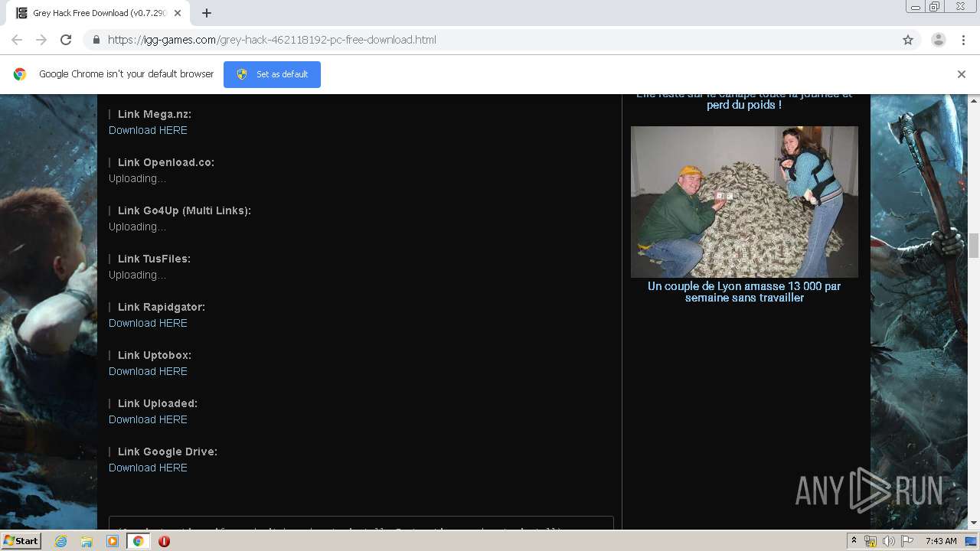Open the Google Drive Download HERE link
Viewport: 980px width, 551px height.
coord(148,468)
